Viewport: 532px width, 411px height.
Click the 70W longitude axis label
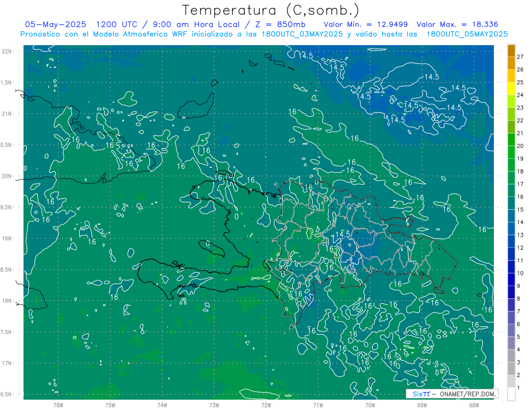coord(370,405)
